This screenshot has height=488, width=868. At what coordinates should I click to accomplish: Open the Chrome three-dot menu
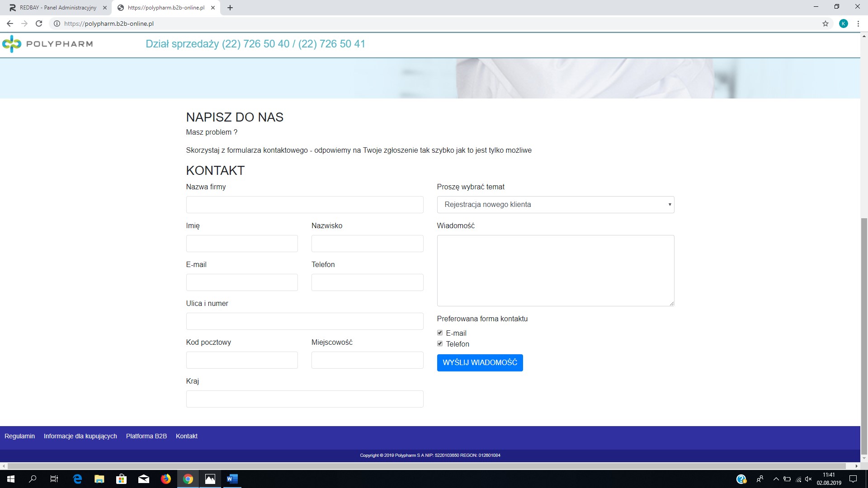click(x=858, y=23)
